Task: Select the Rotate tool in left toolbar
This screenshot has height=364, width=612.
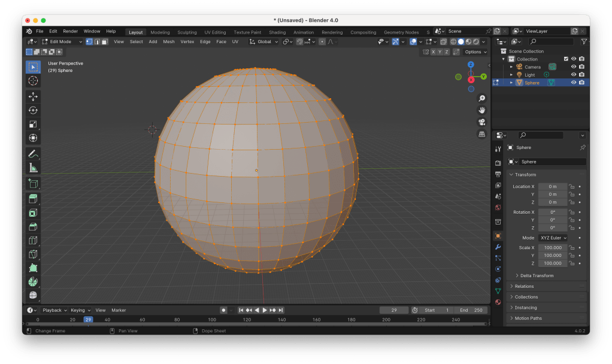Action: [33, 110]
